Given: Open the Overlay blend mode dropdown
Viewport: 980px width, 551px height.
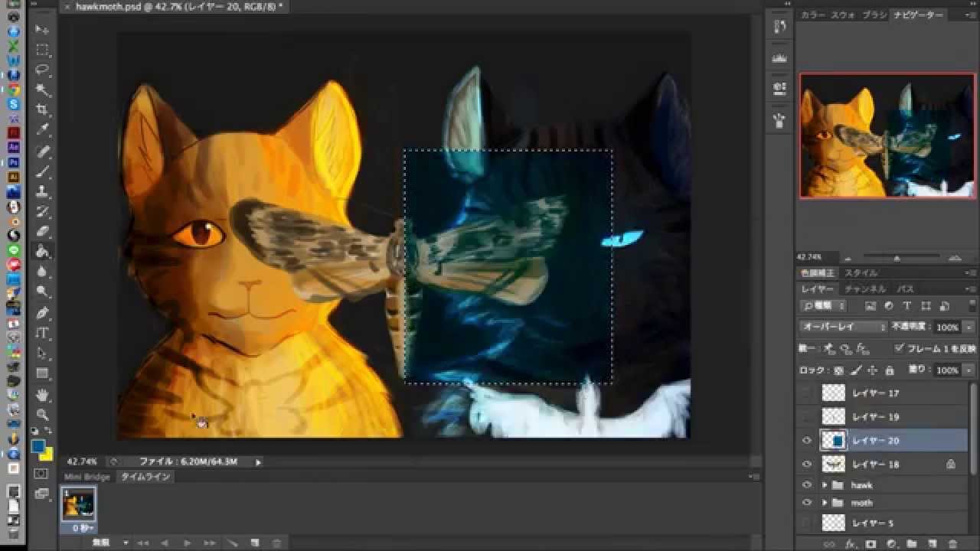Looking at the screenshot, I should (843, 327).
